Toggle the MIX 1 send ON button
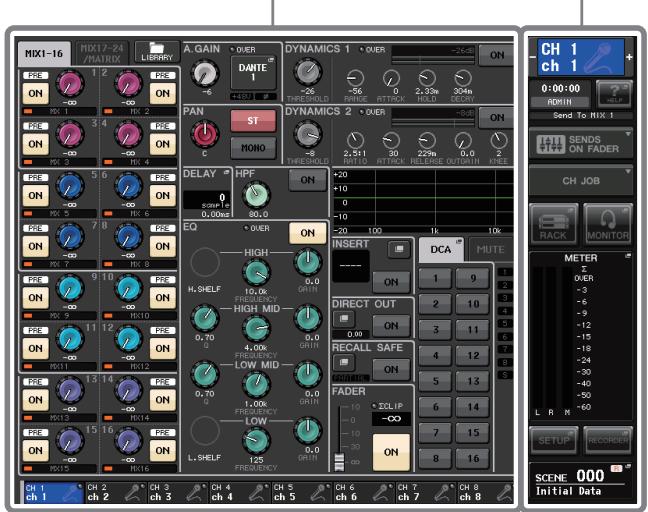The width and height of the screenshot is (648, 512). 36,93
